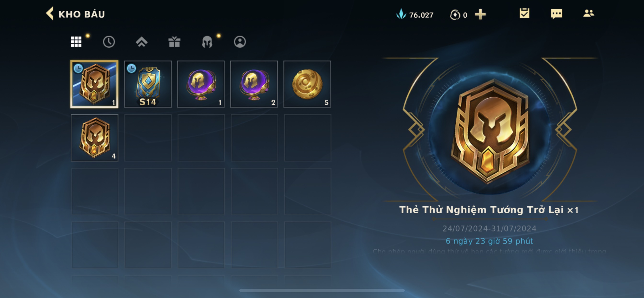The image size is (644, 298).
Task: Select the gold poro coin item
Action: (x=307, y=84)
